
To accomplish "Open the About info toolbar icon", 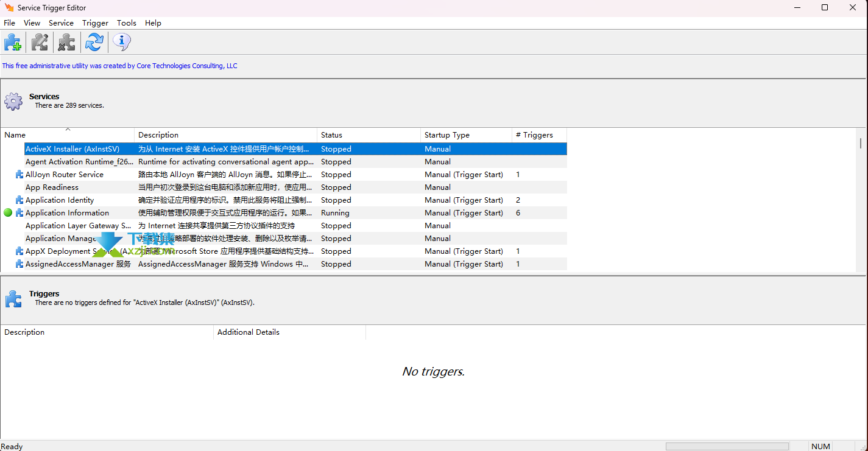I will [122, 43].
